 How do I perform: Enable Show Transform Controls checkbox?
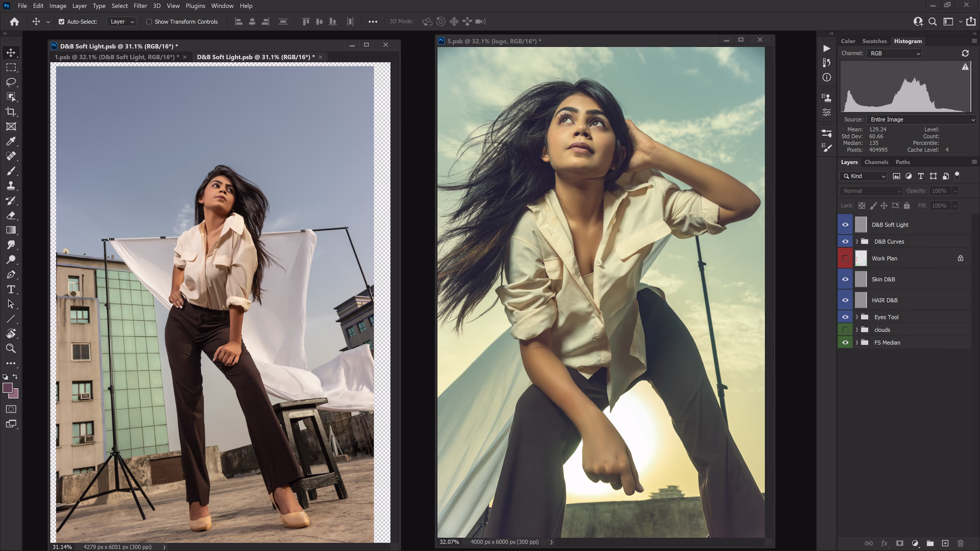point(149,22)
